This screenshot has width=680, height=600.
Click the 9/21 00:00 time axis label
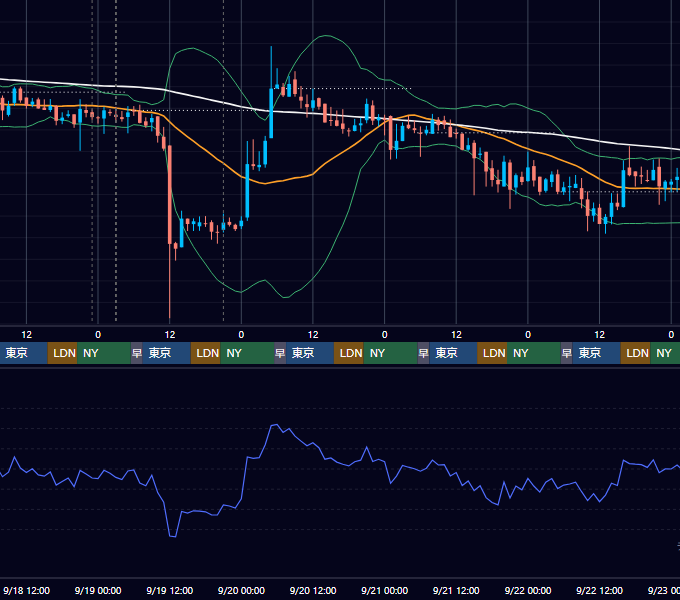pos(385,590)
